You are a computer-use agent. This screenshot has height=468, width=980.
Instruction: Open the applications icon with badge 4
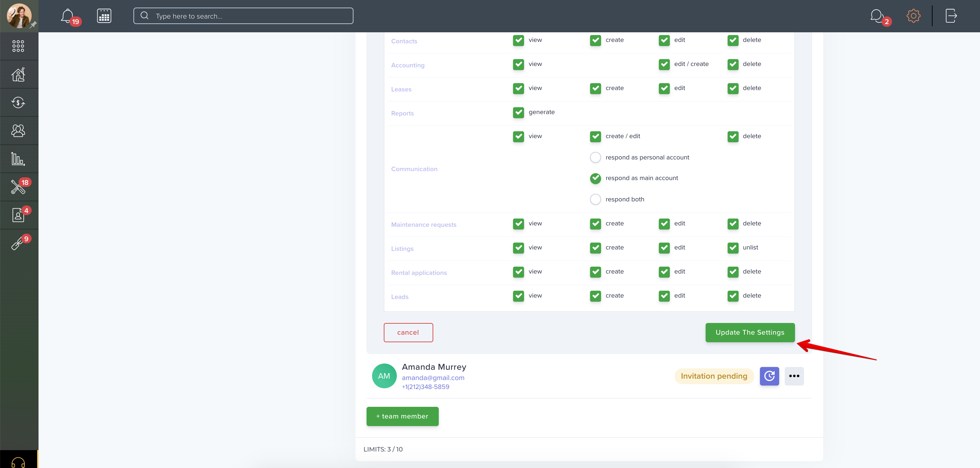(x=18, y=215)
